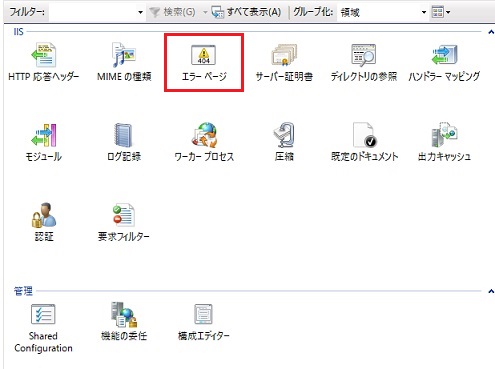Open the グループ化 領域 combo box
Screen dimensions: 495x369
click(x=382, y=12)
